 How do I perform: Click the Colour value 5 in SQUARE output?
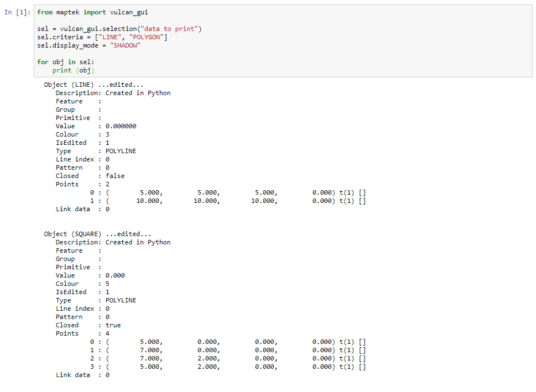[107, 284]
